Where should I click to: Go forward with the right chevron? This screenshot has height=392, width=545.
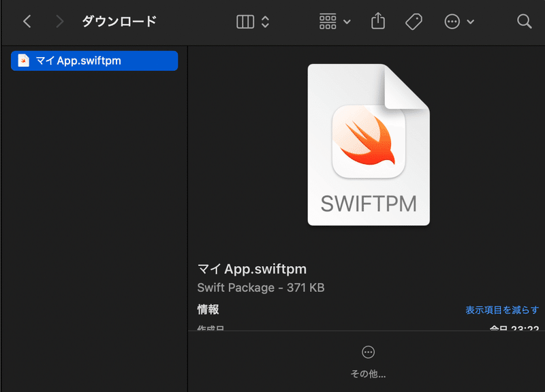coord(60,22)
